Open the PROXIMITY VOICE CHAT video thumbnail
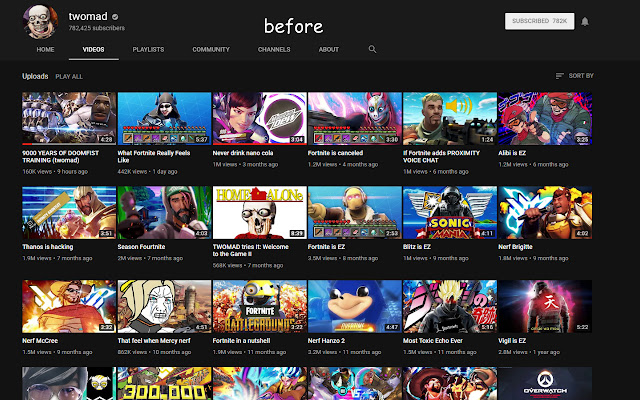The height and width of the screenshot is (400, 640). tap(450, 118)
